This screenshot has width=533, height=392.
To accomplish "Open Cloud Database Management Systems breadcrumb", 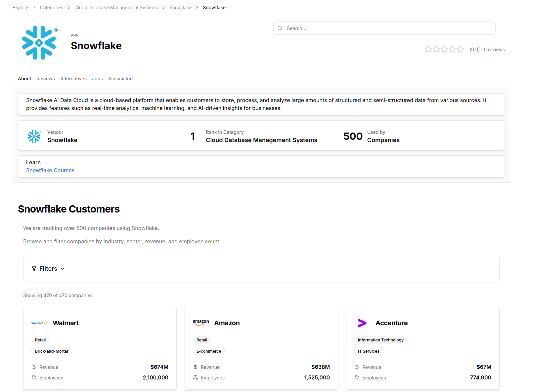I will (116, 8).
